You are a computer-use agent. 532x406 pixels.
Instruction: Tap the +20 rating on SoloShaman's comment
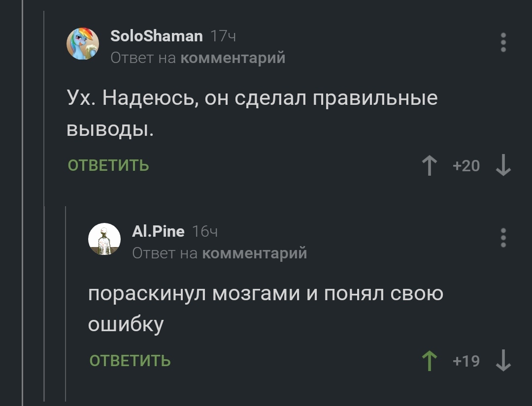(466, 166)
